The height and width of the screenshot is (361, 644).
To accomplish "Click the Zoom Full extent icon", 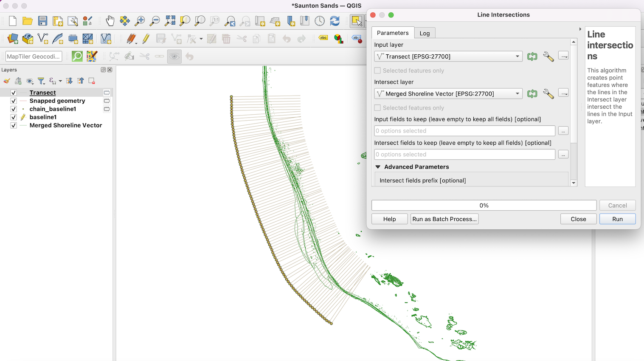I will tap(170, 21).
